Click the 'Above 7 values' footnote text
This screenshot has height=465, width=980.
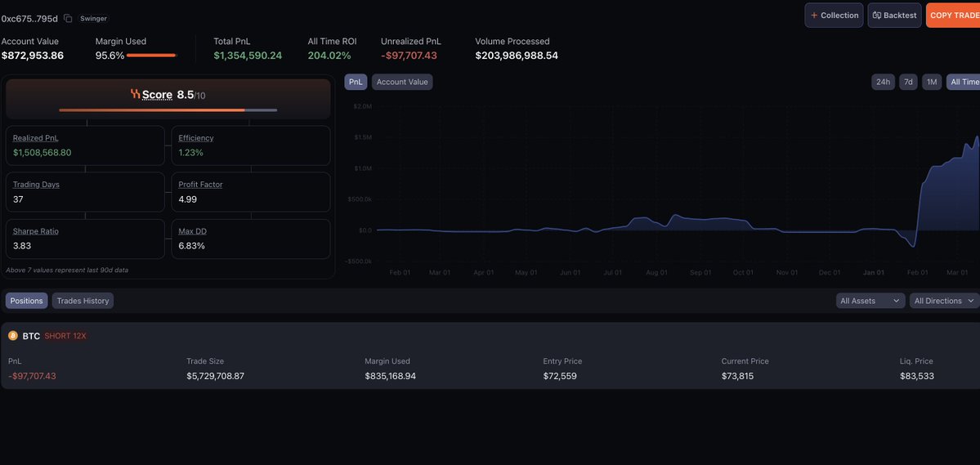[67, 270]
